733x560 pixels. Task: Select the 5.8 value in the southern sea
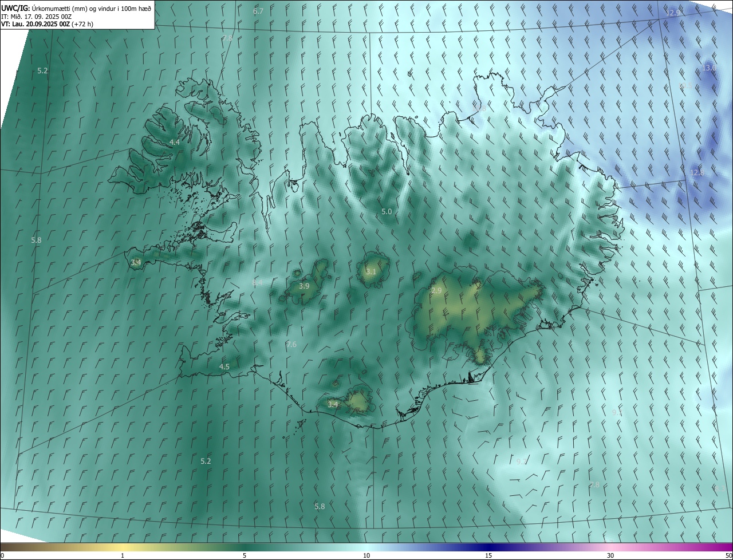[320, 506]
